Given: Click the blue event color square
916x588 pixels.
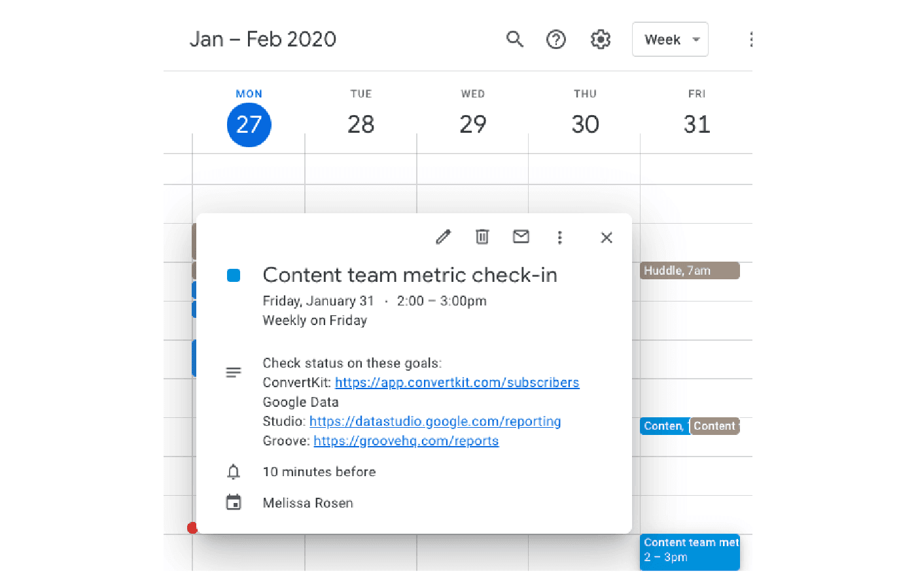Looking at the screenshot, I should click(234, 275).
